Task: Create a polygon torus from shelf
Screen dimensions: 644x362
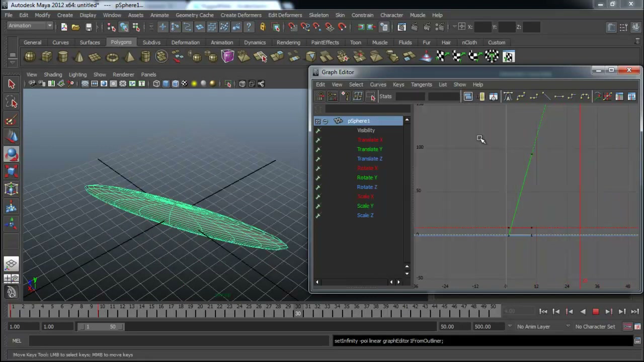Action: [112, 56]
